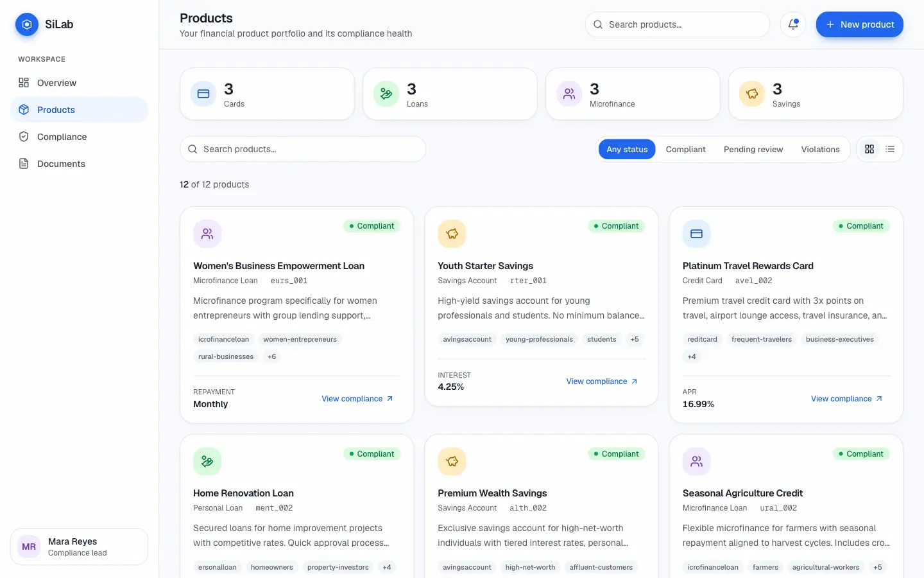Expand +6 tags on Women's Business Empowerment Loan
Viewport: 924px width, 578px height.
(271, 356)
